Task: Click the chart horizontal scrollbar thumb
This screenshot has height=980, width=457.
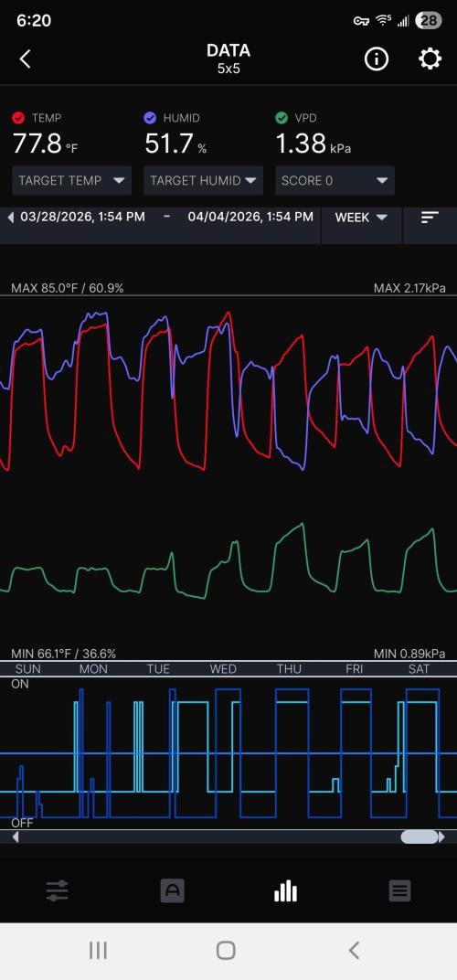Action: pyautogui.click(x=419, y=836)
